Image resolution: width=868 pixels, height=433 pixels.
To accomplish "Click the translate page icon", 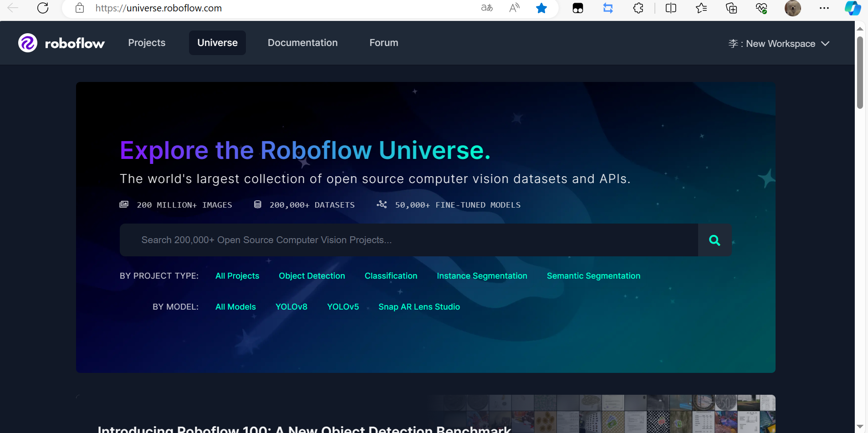I will 487,8.
